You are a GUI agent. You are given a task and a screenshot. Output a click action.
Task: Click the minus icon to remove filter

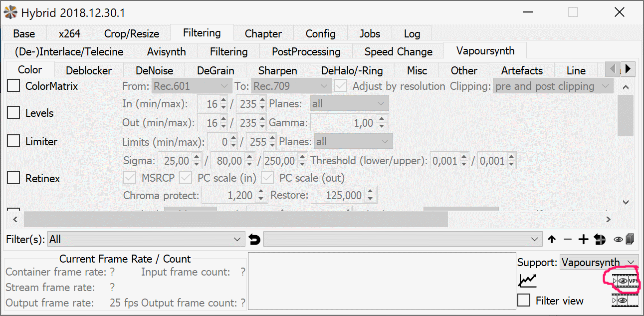click(x=568, y=240)
